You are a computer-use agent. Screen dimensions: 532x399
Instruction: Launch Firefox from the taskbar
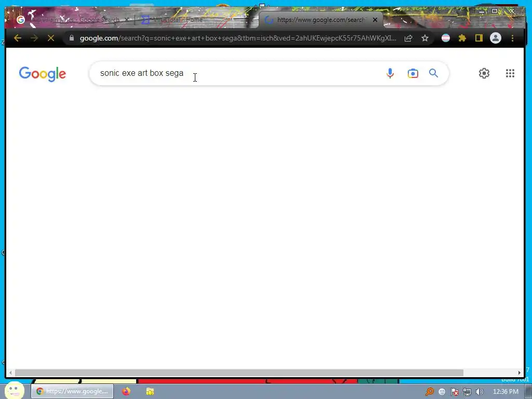coord(126,391)
